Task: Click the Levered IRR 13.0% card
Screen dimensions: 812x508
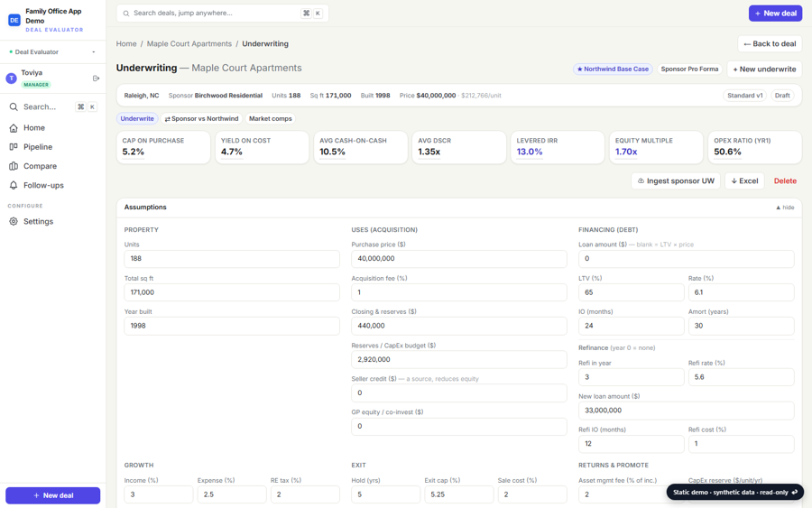Action: coord(558,147)
